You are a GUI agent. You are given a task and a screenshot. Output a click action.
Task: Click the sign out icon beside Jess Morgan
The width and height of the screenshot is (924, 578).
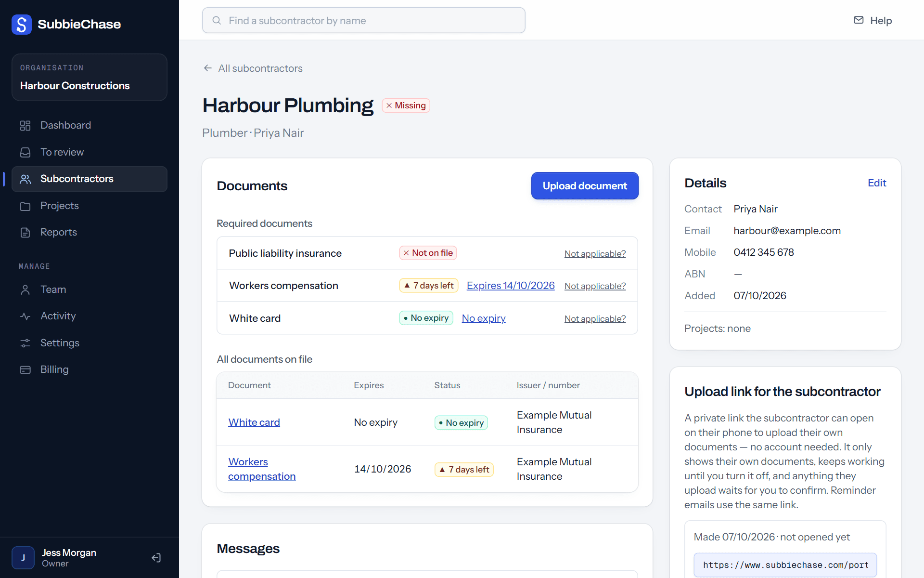(156, 558)
